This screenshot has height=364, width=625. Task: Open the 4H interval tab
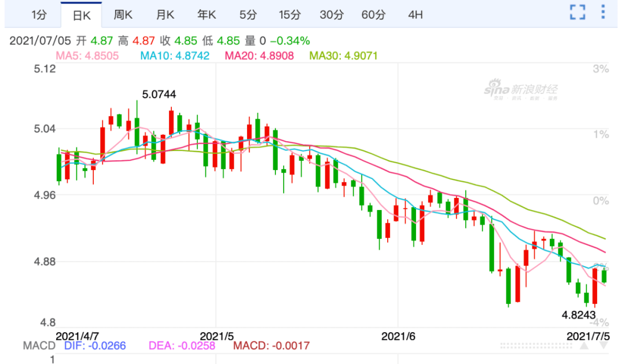tap(416, 15)
